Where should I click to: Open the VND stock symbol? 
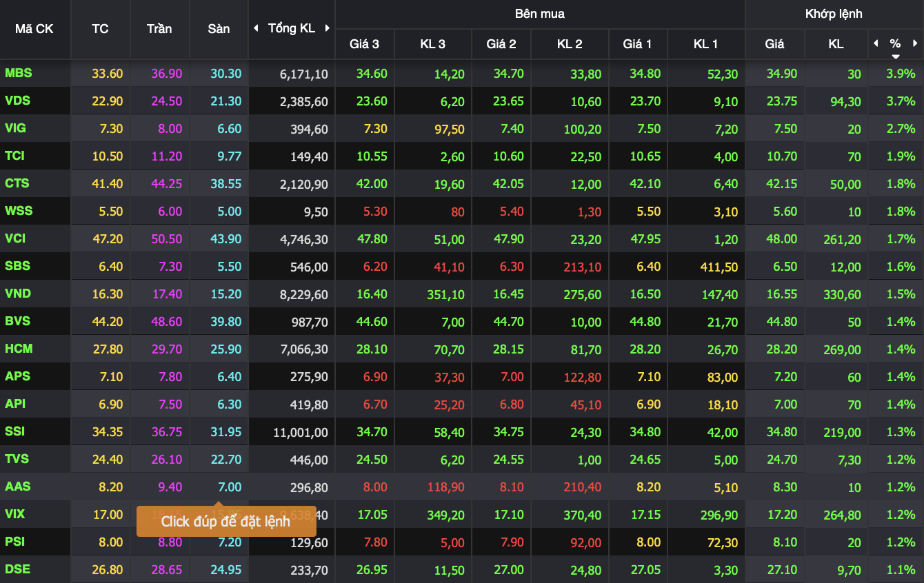[18, 294]
